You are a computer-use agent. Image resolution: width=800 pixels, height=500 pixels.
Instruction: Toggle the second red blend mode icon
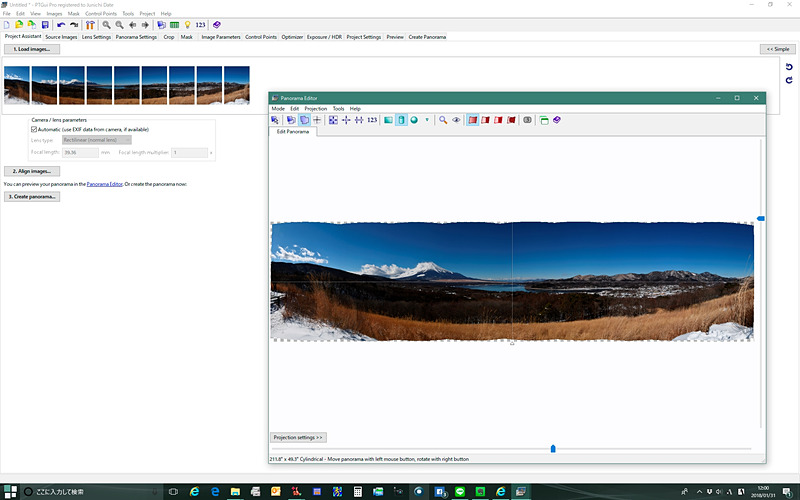pos(485,120)
